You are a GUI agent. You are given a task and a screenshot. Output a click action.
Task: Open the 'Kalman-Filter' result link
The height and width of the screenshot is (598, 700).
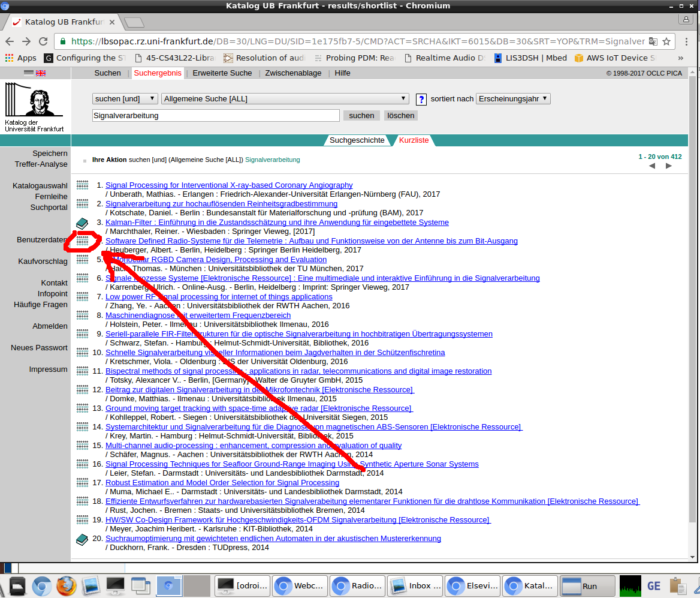277,223
